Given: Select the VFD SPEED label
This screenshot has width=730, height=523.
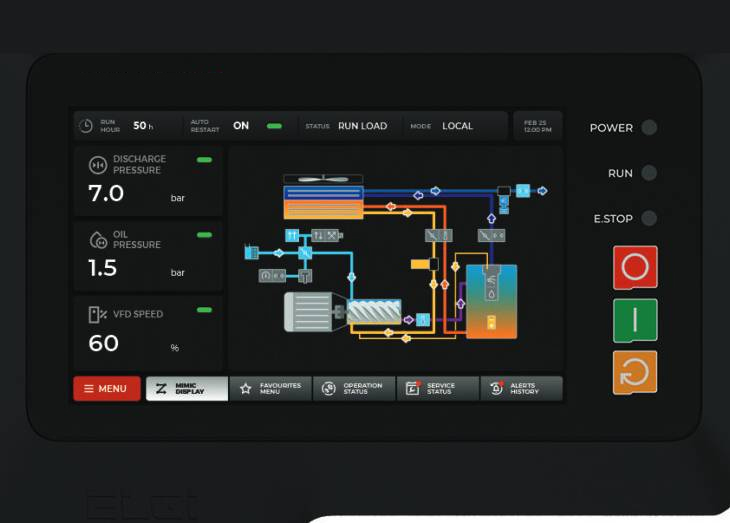Looking at the screenshot, I should pos(138,314).
